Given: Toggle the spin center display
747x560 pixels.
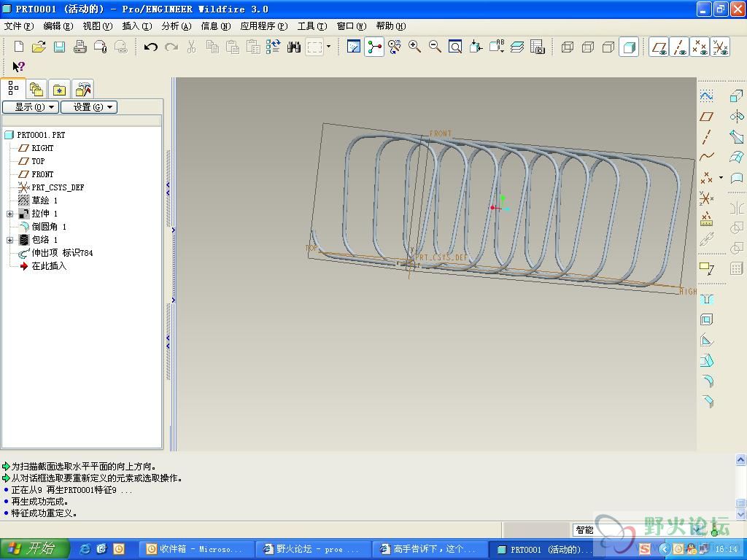Looking at the screenshot, I should pyautogui.click(x=374, y=47).
